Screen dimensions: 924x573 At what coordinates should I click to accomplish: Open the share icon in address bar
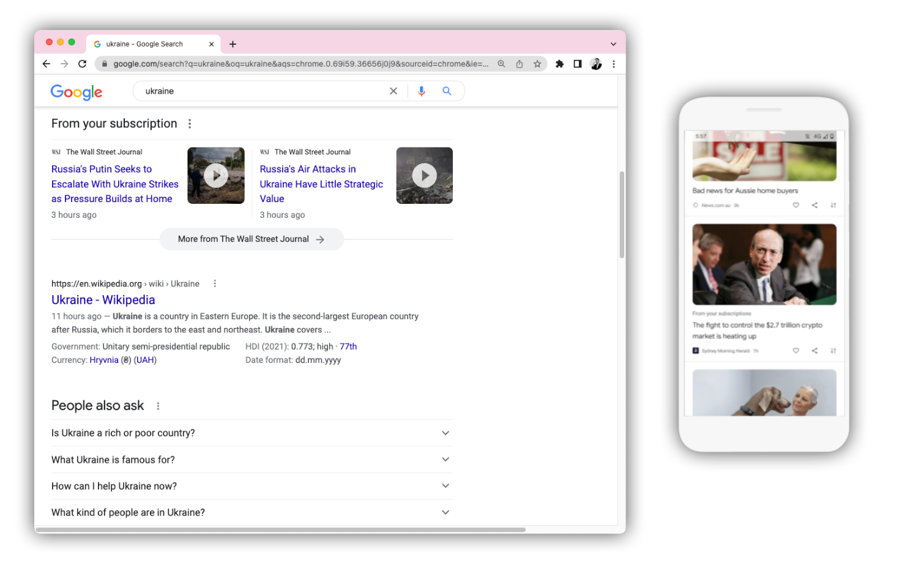click(519, 64)
